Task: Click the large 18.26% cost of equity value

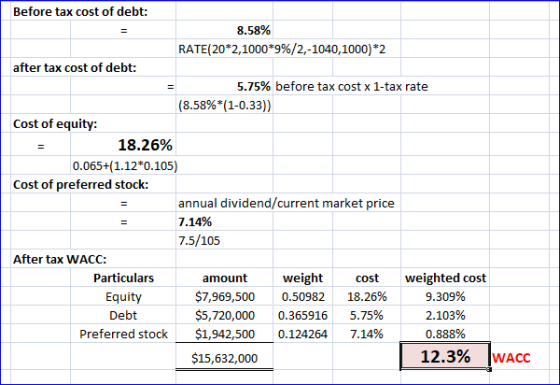Action: click(145, 145)
